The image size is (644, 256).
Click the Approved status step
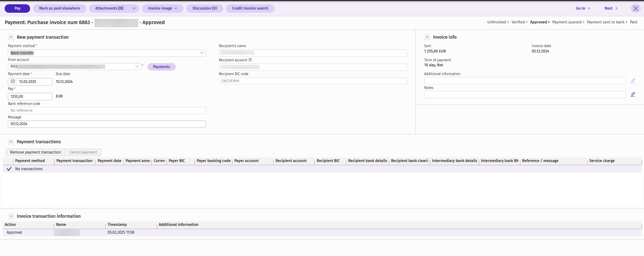pos(538,22)
